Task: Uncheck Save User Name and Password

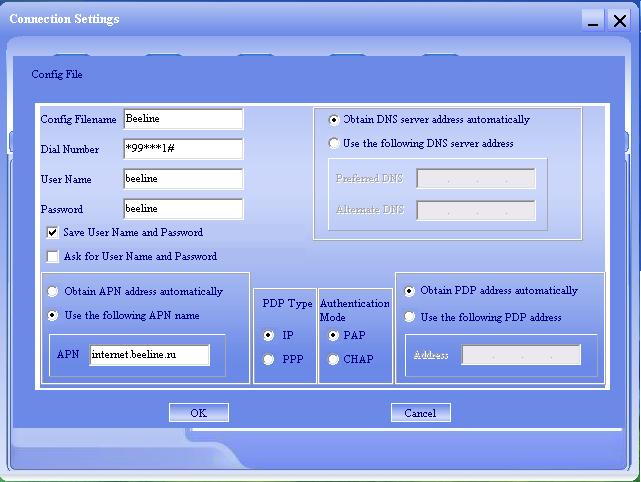Action: [x=53, y=232]
